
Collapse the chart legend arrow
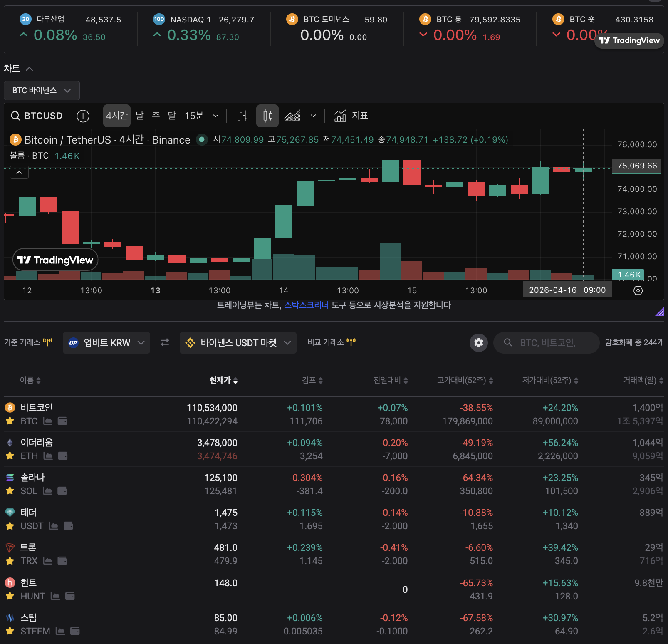click(19, 172)
